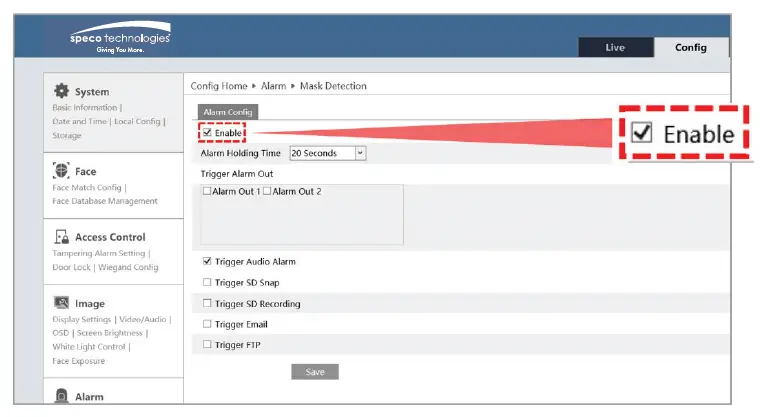Image resolution: width=760 pixels, height=417 pixels.
Task: Open Storage settings link
Action: pyautogui.click(x=67, y=135)
